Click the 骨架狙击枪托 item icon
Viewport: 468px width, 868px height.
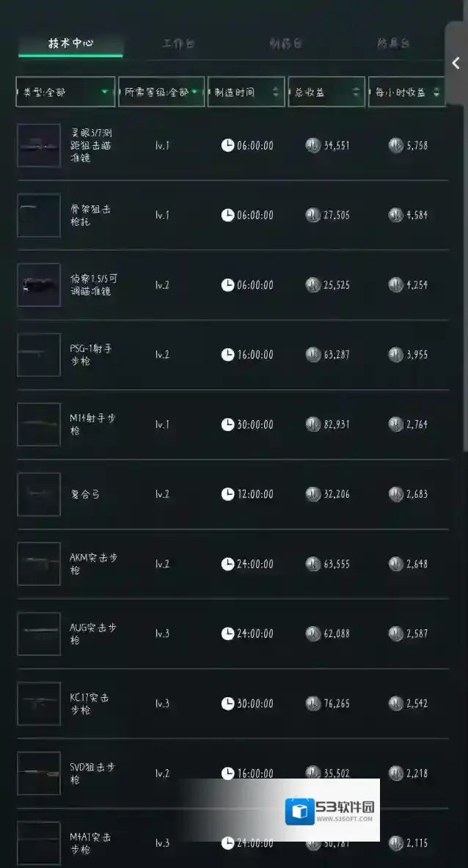[39, 216]
